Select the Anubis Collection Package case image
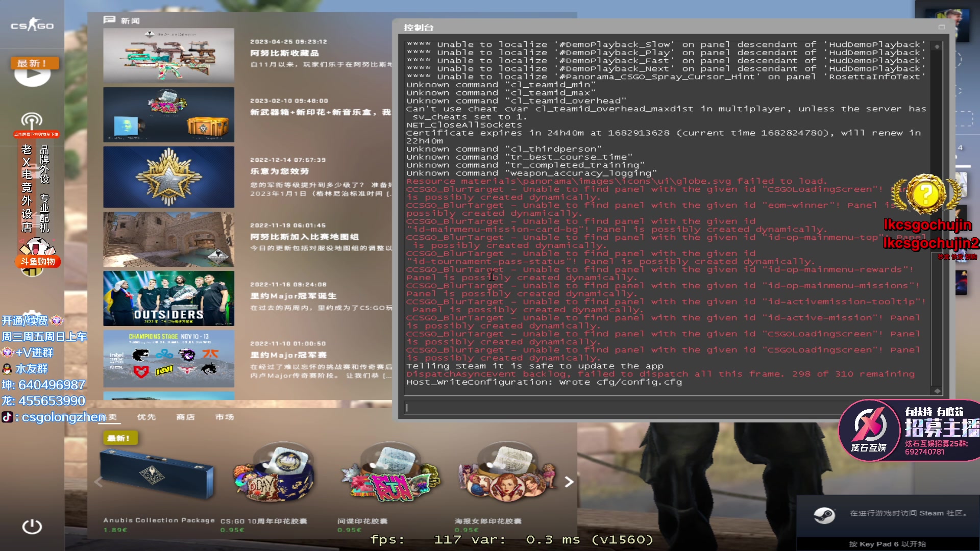This screenshot has width=980, height=551. 157,473
